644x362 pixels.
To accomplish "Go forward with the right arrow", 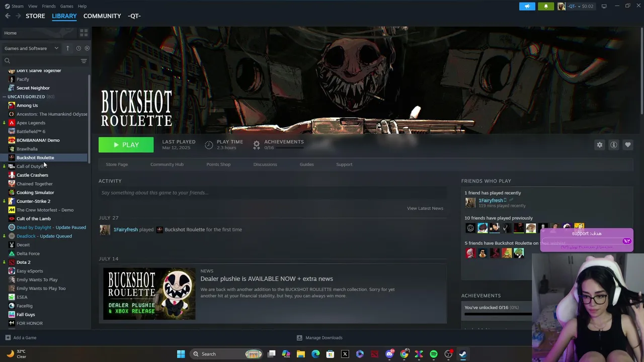I will pos(18,16).
